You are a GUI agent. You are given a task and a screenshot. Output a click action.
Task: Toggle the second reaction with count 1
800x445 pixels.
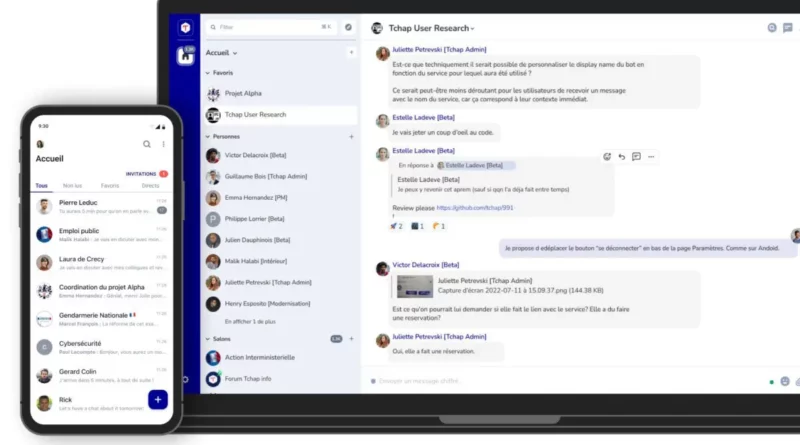tap(417, 226)
